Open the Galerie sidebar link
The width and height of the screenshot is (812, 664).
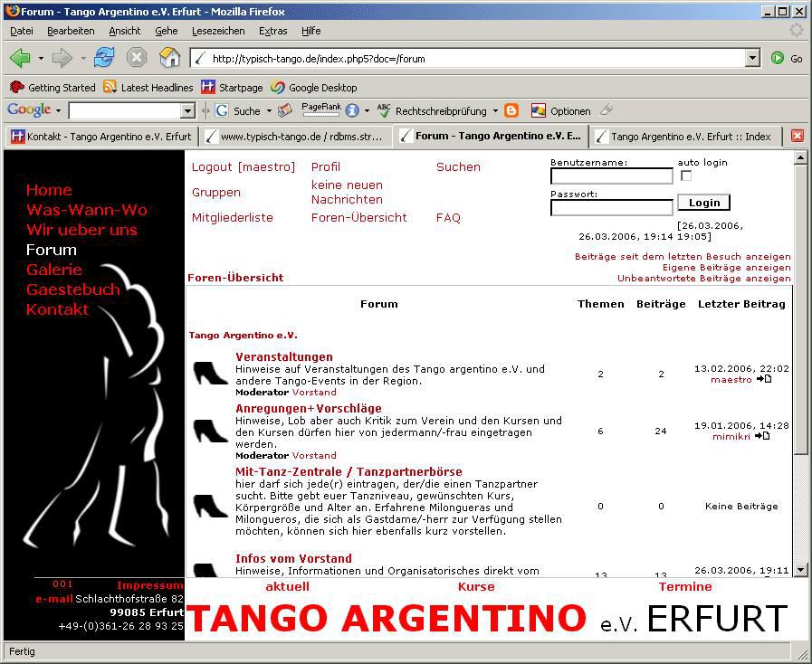coord(54,270)
